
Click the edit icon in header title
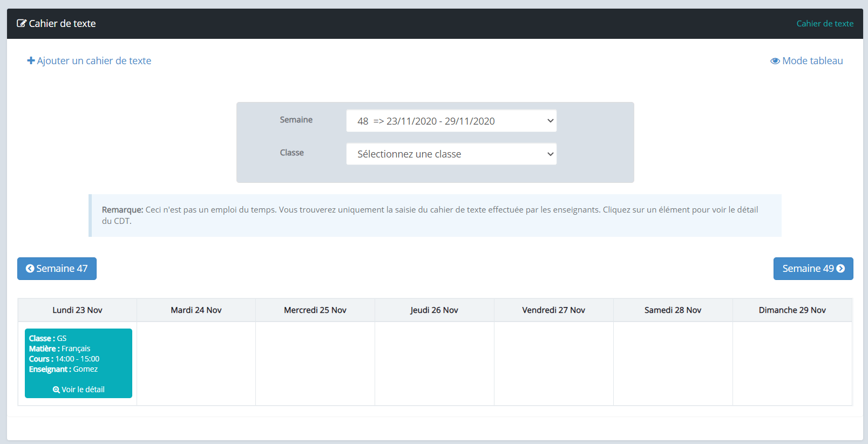(22, 23)
